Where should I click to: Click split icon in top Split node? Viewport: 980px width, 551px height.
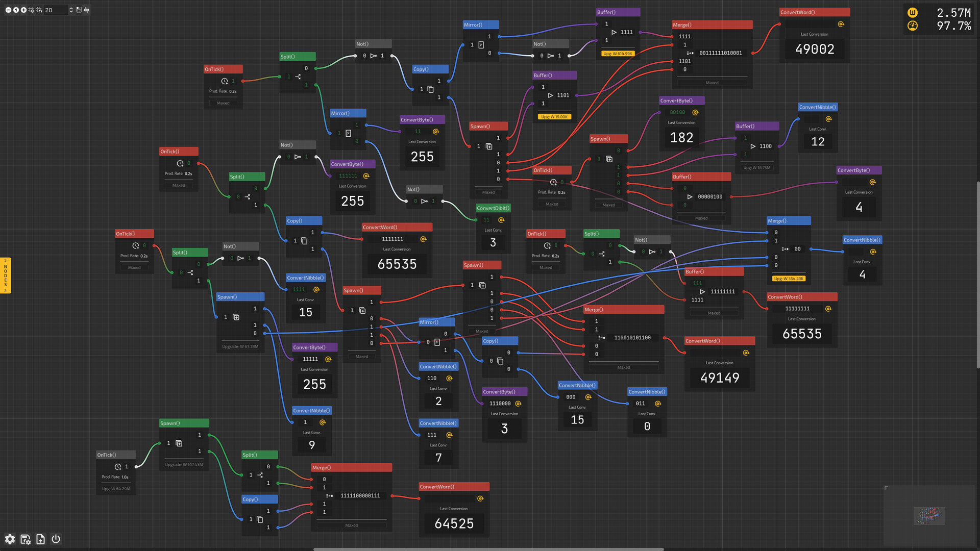(x=298, y=77)
